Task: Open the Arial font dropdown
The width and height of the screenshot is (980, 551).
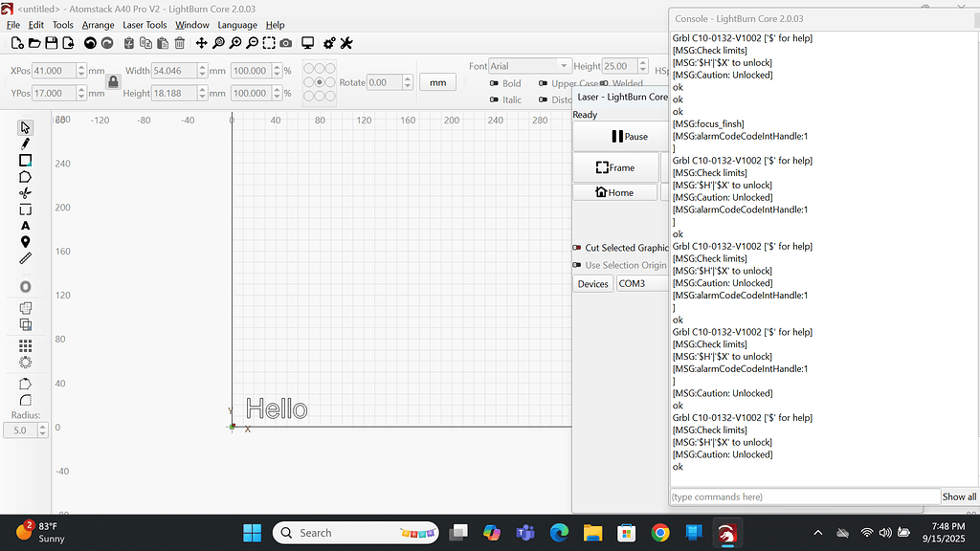Action: (x=530, y=66)
